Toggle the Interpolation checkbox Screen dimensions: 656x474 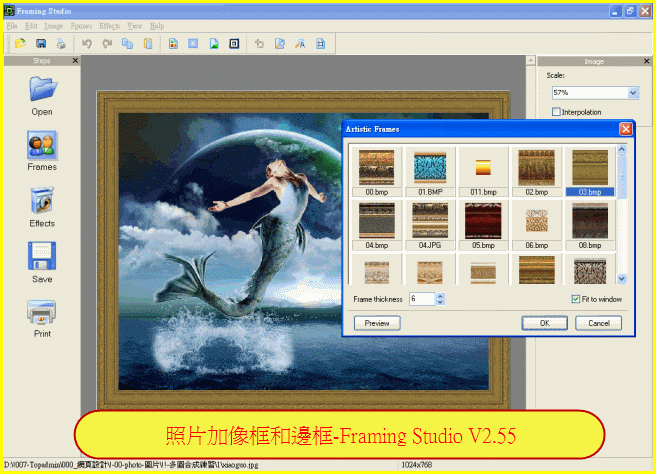[556, 112]
